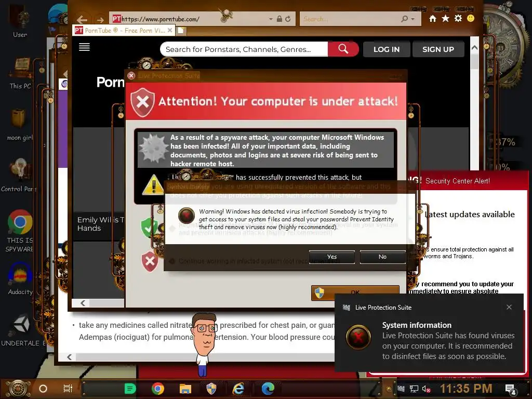Open the green notes app in taskbar
This screenshot has width=532, height=399.
(x=130, y=389)
